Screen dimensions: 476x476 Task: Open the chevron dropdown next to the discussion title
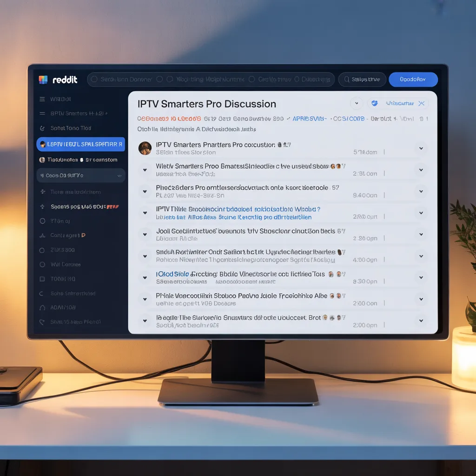356,104
